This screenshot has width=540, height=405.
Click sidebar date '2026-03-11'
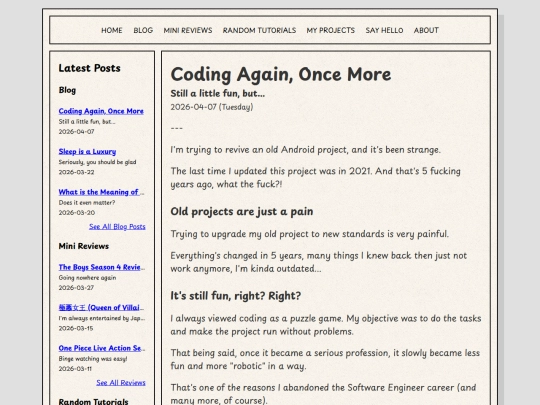75,368
